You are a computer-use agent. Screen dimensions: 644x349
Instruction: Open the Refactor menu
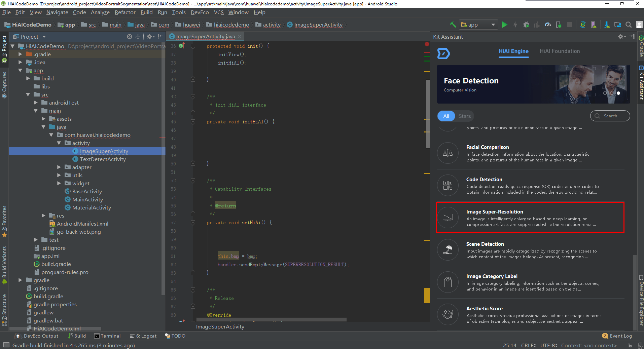(x=125, y=12)
